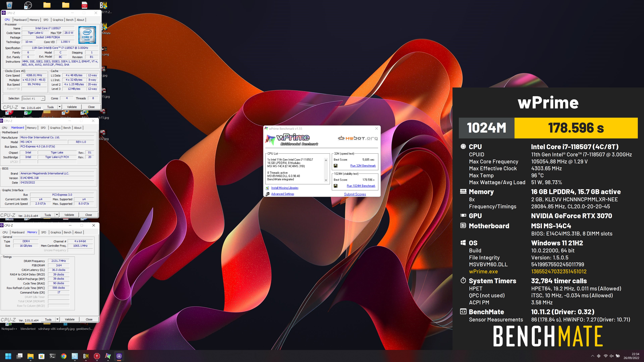Click save icon in 32M speed test box

click(x=335, y=166)
